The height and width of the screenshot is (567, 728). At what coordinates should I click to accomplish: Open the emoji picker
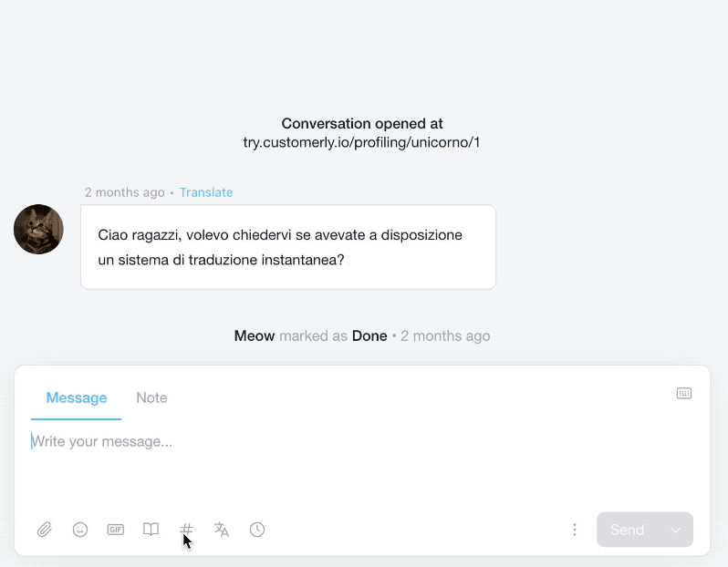pyautogui.click(x=80, y=530)
